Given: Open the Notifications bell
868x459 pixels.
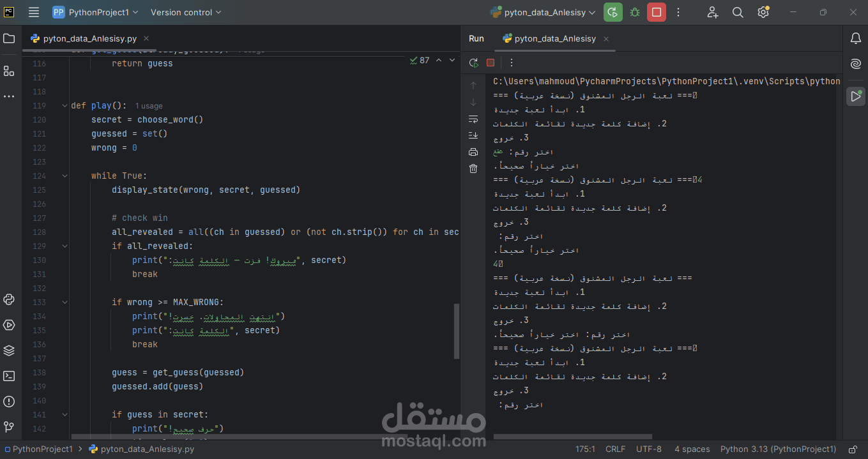Looking at the screenshot, I should coord(856,39).
